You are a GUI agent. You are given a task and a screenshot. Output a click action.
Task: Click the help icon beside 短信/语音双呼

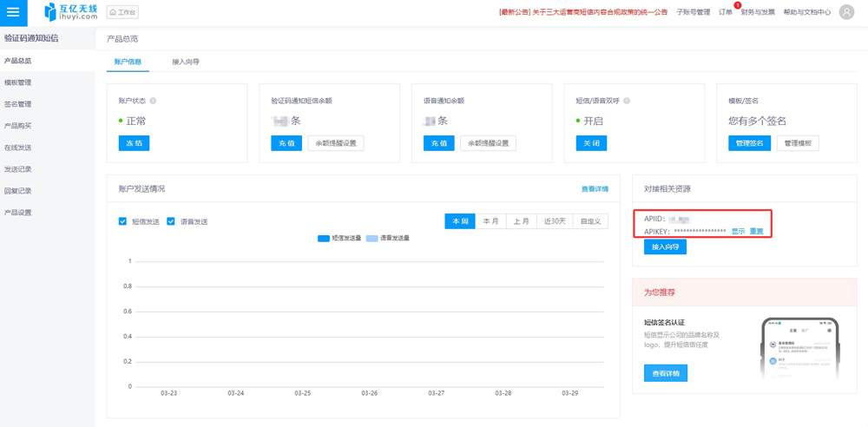click(x=627, y=101)
